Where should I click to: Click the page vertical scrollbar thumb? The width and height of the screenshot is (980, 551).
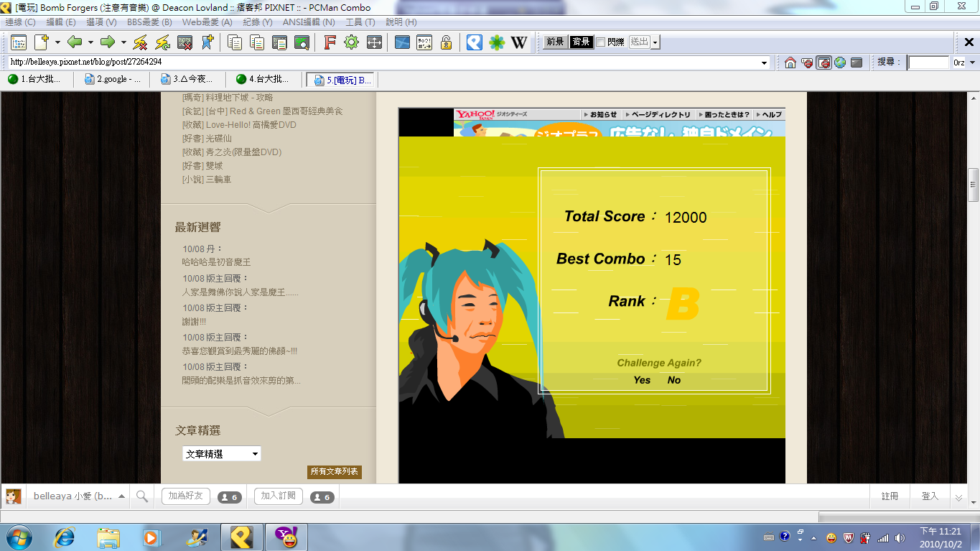pos(974,185)
